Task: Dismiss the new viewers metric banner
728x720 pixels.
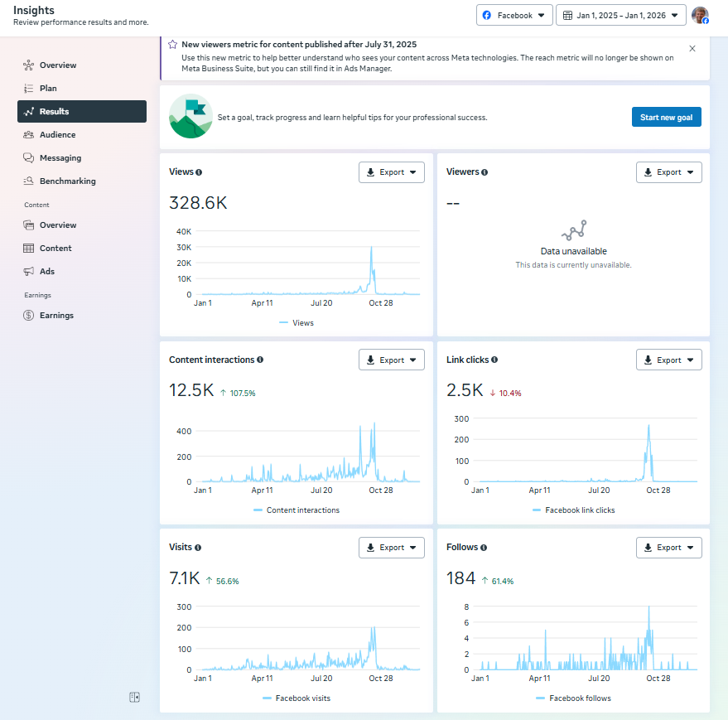Action: 692,49
